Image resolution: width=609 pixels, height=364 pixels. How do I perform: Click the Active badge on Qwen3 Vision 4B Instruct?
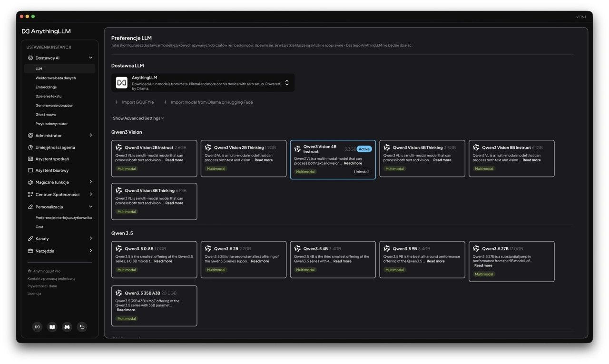364,149
